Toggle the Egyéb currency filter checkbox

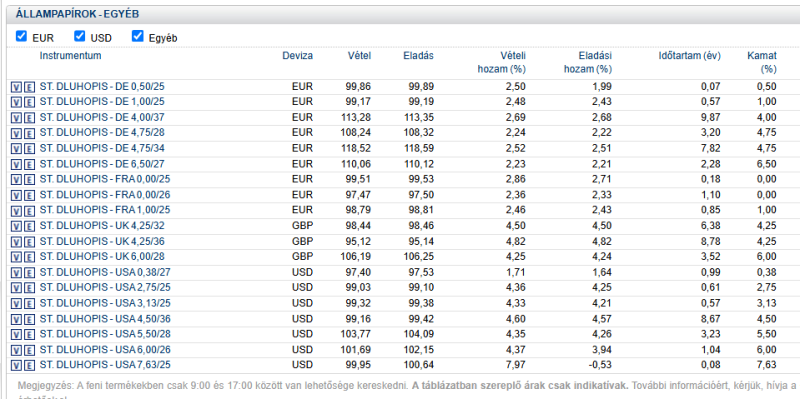137,36
